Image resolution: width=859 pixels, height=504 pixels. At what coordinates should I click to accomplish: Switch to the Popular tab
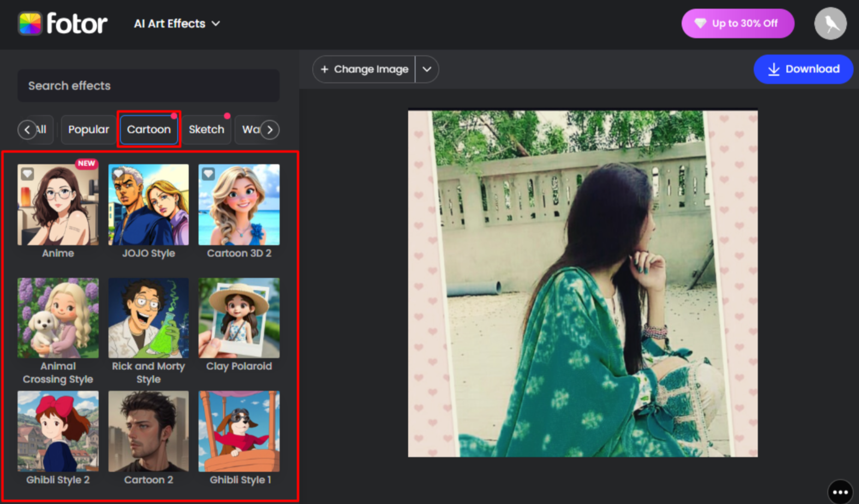(88, 129)
